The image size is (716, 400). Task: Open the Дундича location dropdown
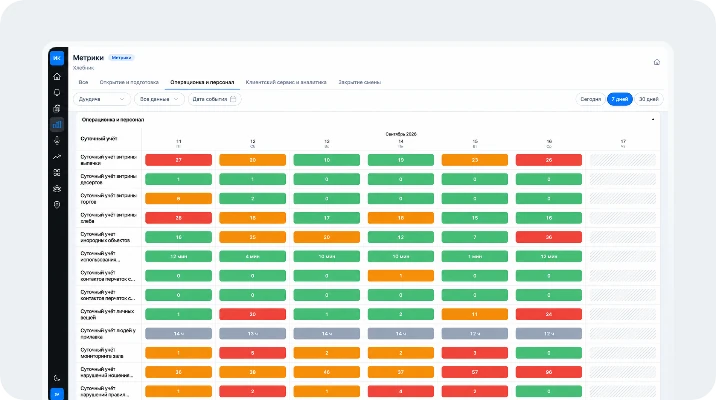(x=101, y=99)
